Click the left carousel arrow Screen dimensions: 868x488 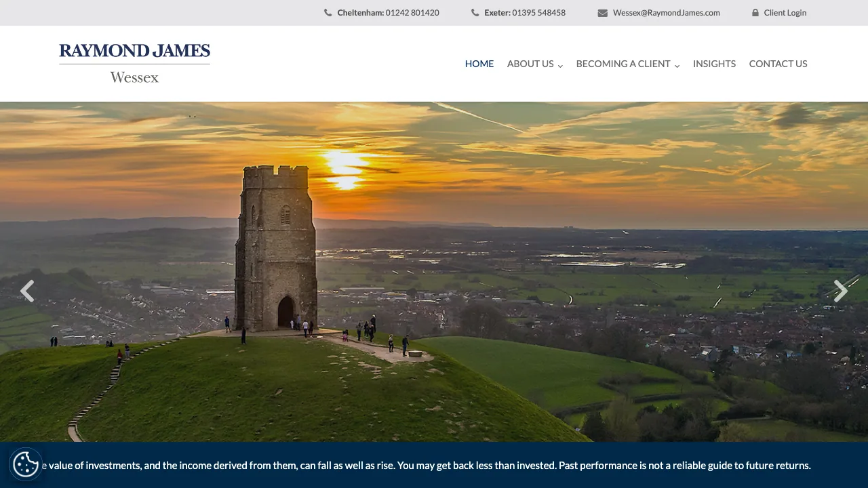27,291
